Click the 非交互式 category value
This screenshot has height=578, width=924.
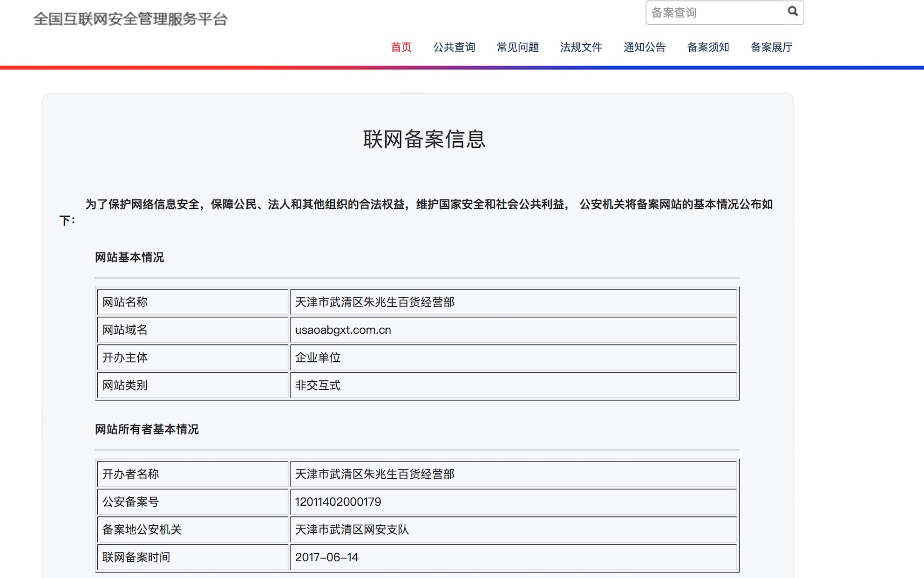point(318,385)
